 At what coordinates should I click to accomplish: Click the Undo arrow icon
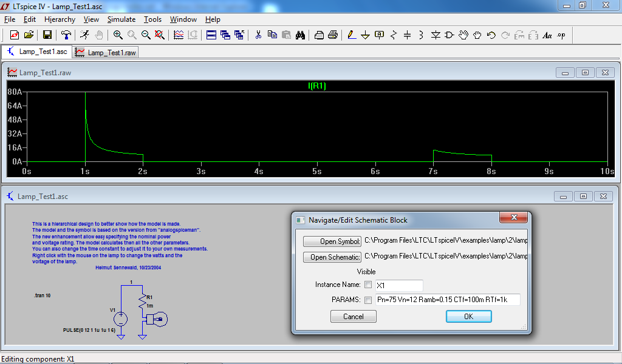(491, 35)
